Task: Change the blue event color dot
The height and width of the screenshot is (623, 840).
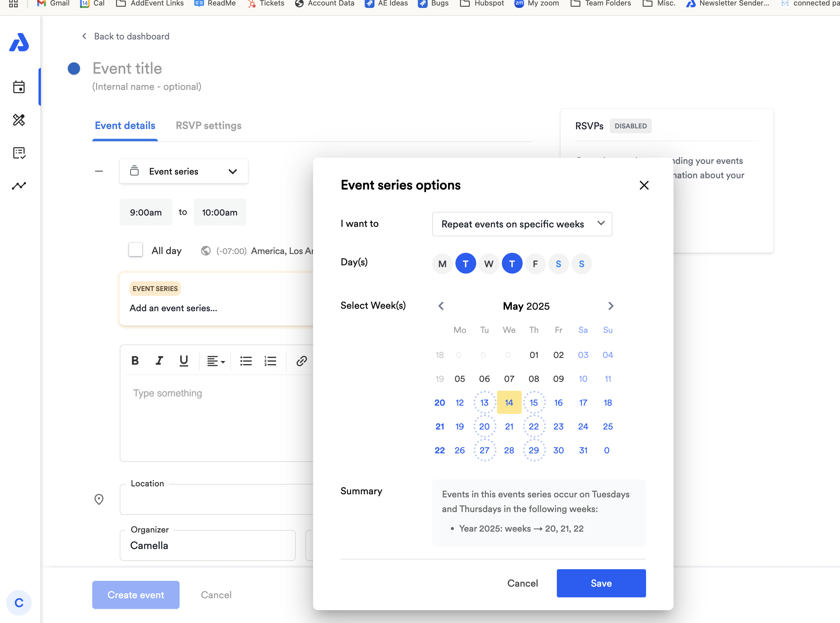Action: tap(74, 69)
